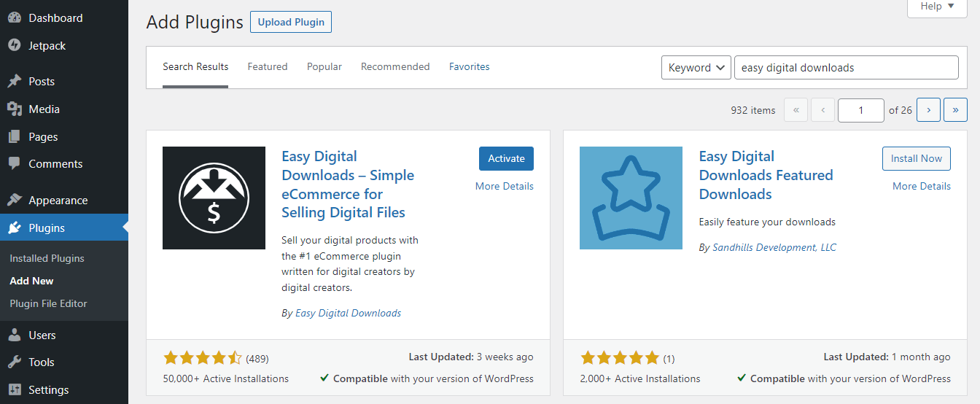The image size is (980, 404).
Task: Open Plugin File Editor submenu item
Action: pyautogui.click(x=48, y=303)
